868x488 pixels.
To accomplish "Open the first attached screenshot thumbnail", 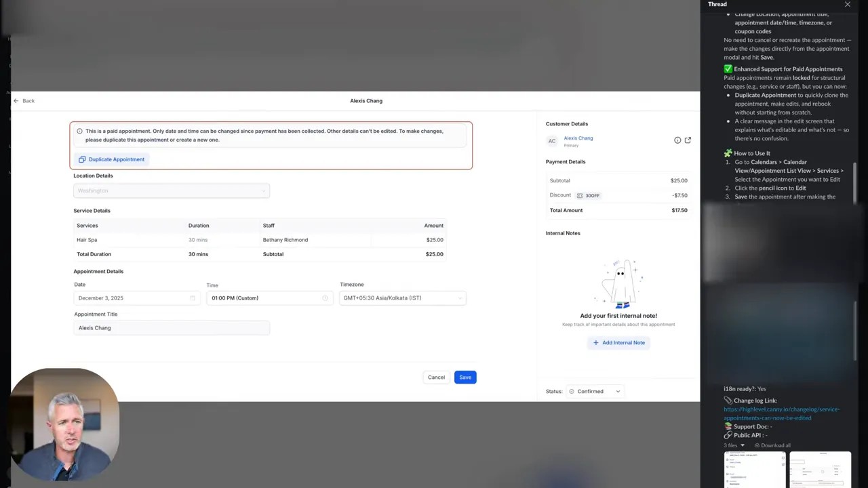I will pyautogui.click(x=755, y=470).
